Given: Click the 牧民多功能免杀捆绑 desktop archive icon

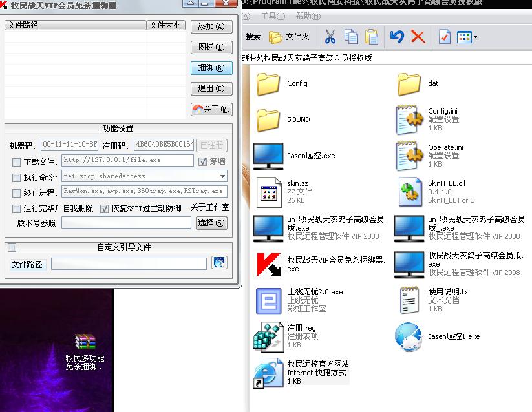Looking at the screenshot, I should [x=85, y=342].
